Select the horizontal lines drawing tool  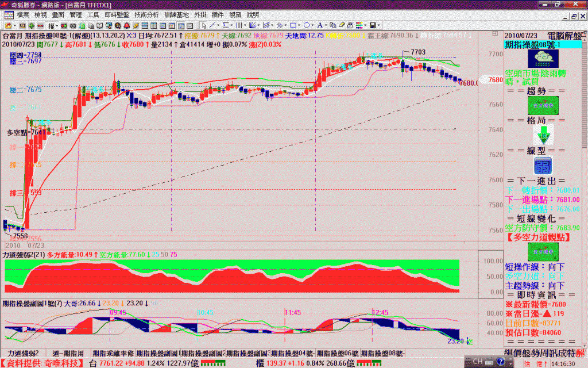(225, 25)
